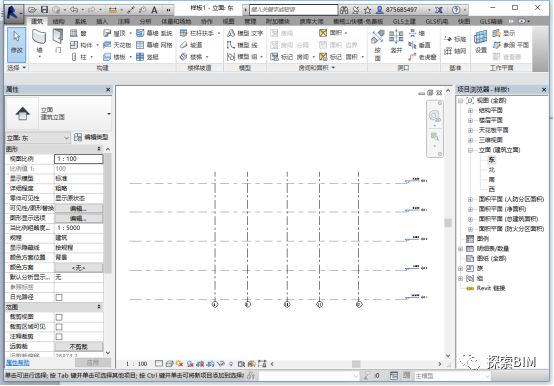Image resolution: width=554 pixels, height=386 pixels.
Task: Click 编辑 button for 图形显示选项
Action: (78, 218)
